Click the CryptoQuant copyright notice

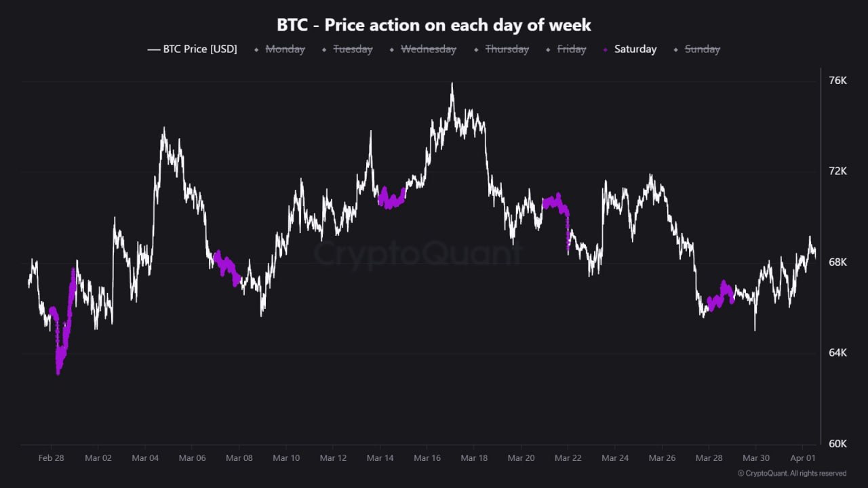tap(792, 473)
